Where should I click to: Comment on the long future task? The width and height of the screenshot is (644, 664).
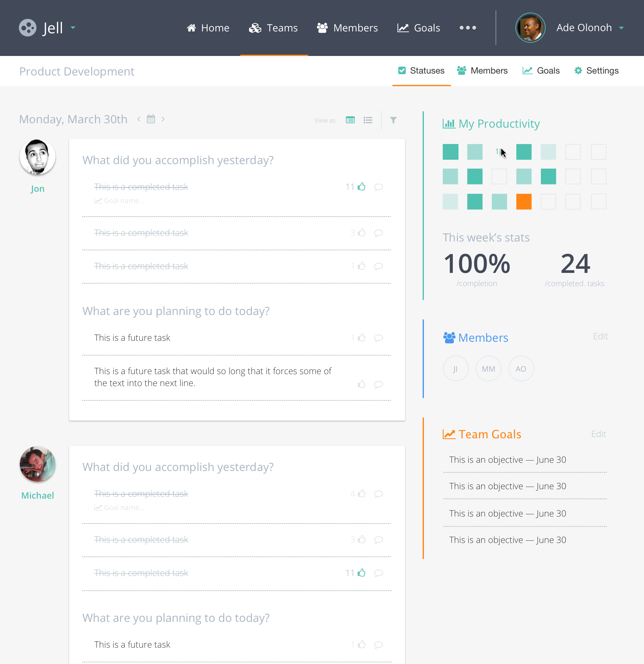pos(378,385)
